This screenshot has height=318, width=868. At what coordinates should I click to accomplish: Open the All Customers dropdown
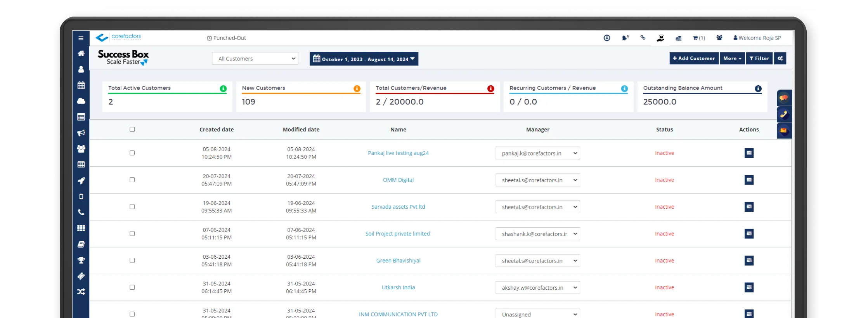coord(255,59)
